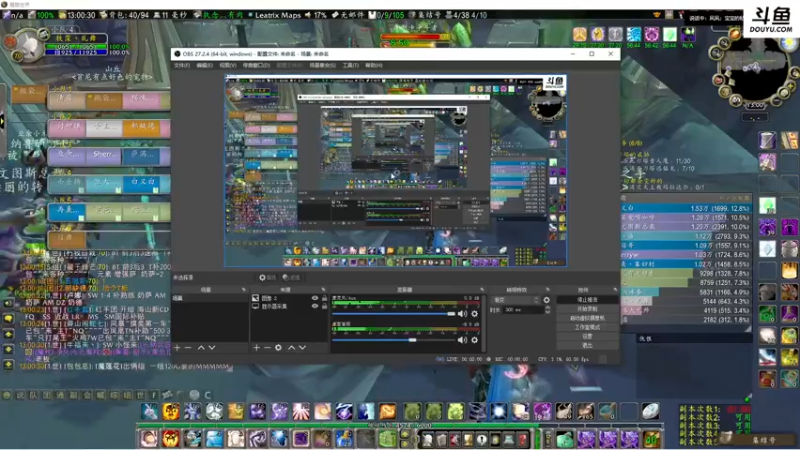Screen dimensions: 800x450
Task: Click 启动虚拟摄像机 button
Action: 587,318
